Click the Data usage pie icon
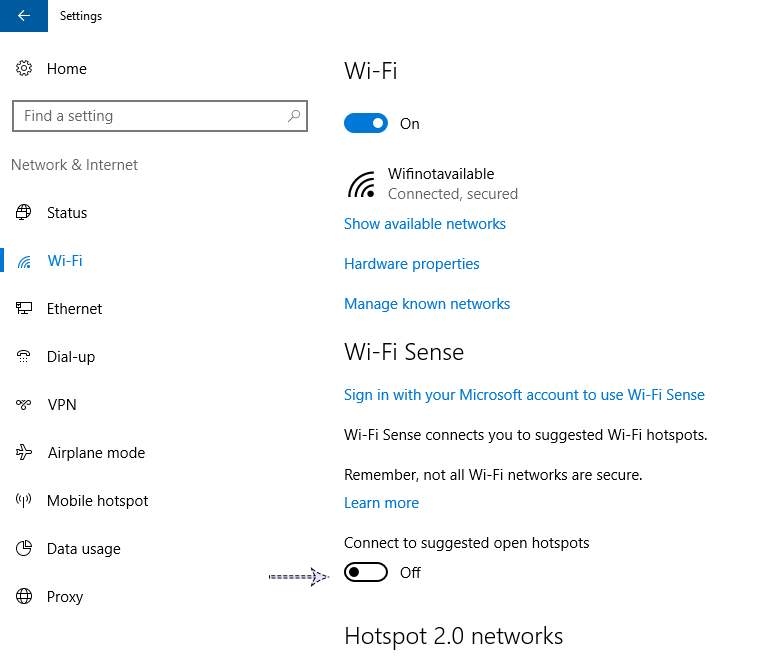 click(x=24, y=549)
